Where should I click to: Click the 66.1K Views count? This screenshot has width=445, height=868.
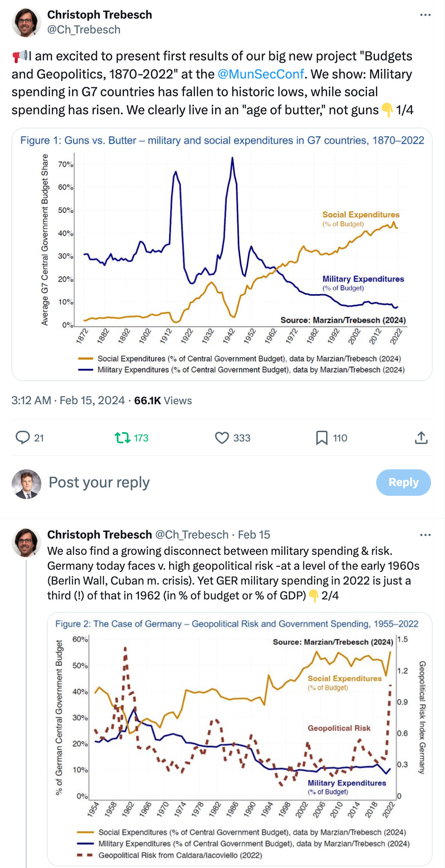163,401
